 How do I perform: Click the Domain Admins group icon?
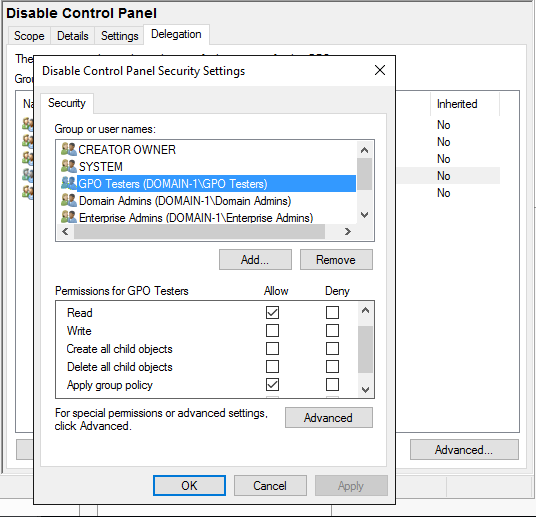(69, 200)
